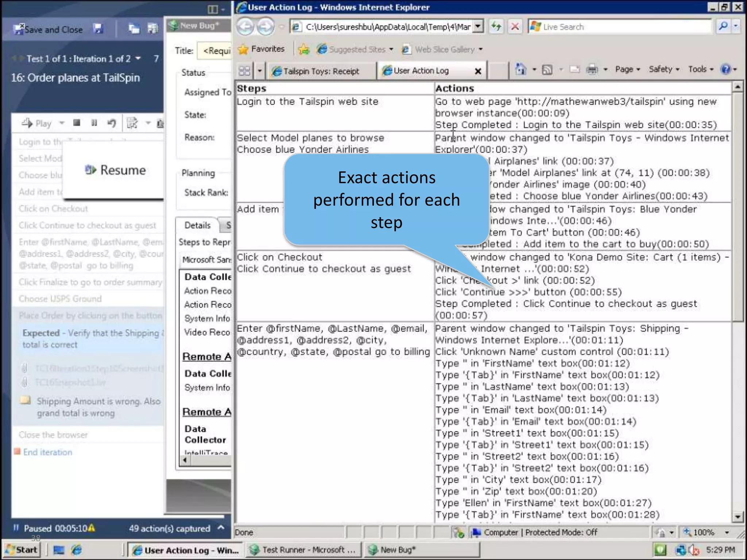Open the Quick Tabs grid icon
747x560 pixels.
[x=244, y=70]
